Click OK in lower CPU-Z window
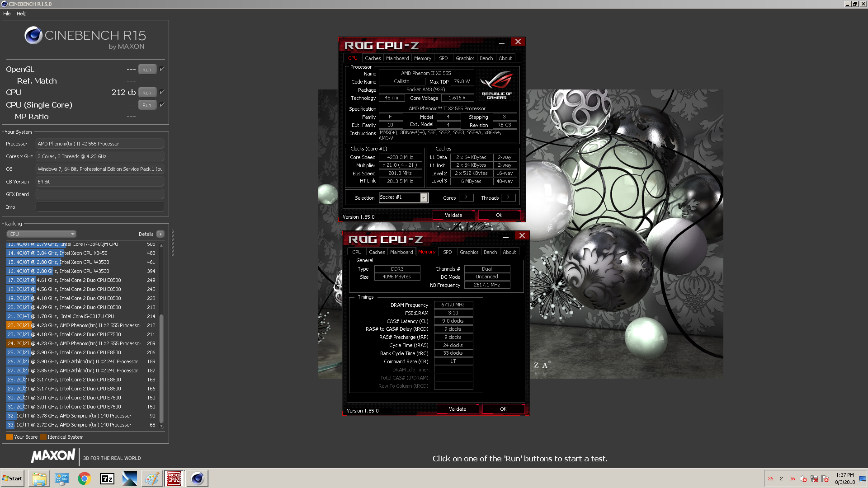Viewport: 868px width, 488px height. [x=503, y=409]
